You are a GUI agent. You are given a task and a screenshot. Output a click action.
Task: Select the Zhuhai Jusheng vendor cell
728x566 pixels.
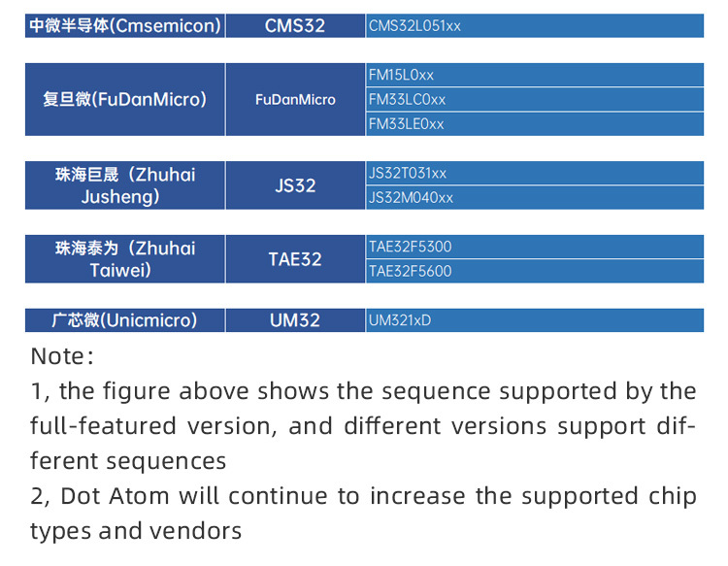point(125,185)
